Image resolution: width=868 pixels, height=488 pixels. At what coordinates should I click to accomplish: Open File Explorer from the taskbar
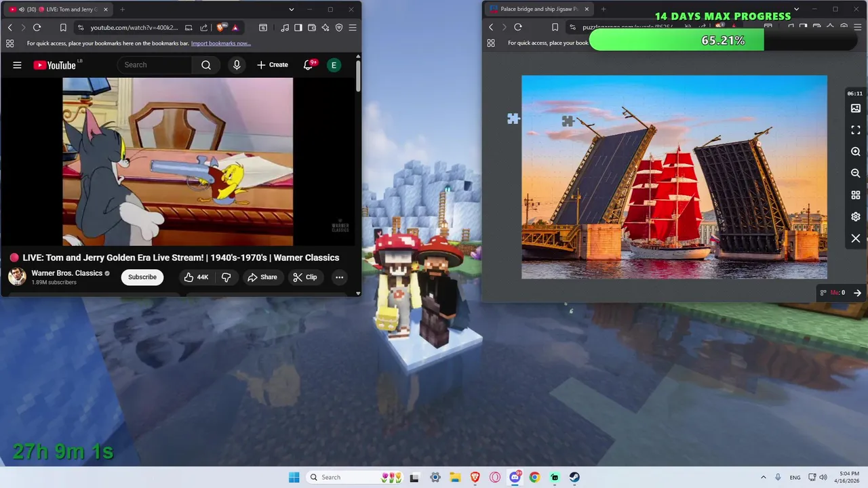coord(455,477)
